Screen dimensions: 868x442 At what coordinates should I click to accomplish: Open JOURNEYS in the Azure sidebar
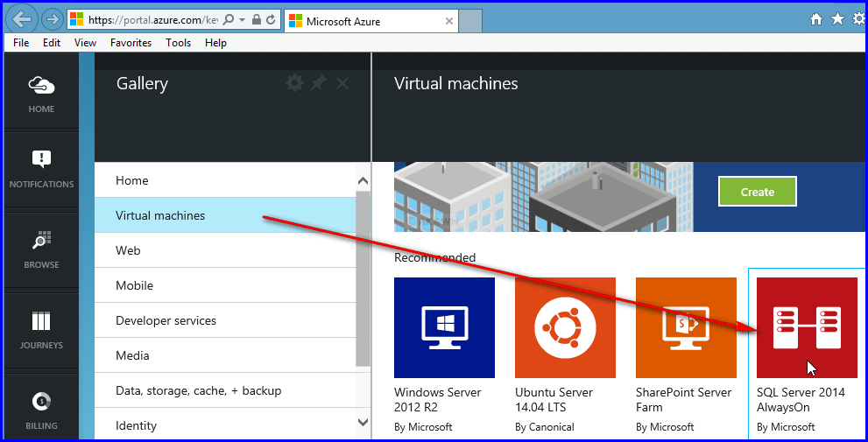(41, 330)
